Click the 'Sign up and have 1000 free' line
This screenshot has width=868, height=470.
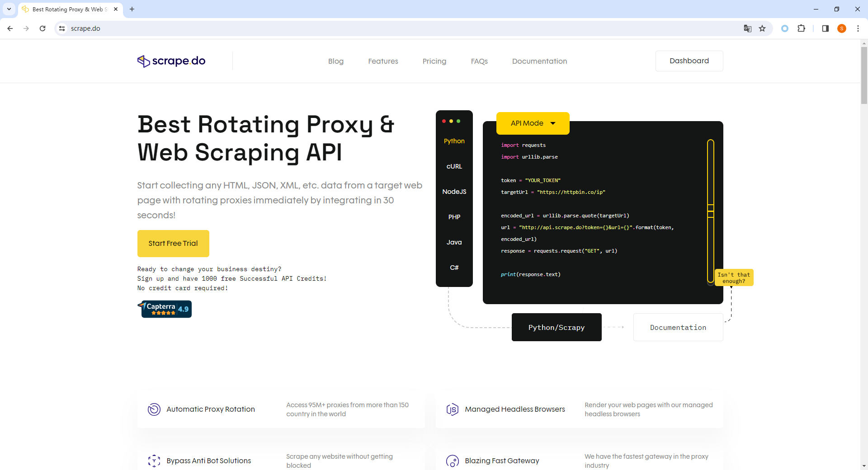click(232, 279)
